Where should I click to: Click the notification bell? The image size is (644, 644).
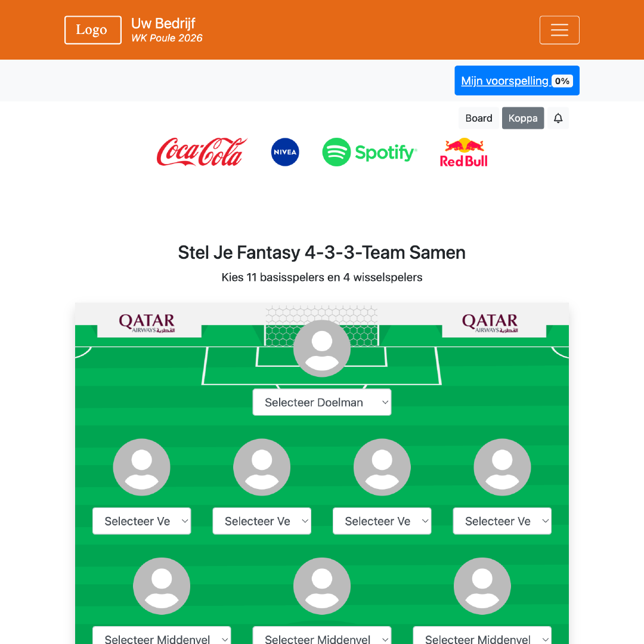point(558,118)
